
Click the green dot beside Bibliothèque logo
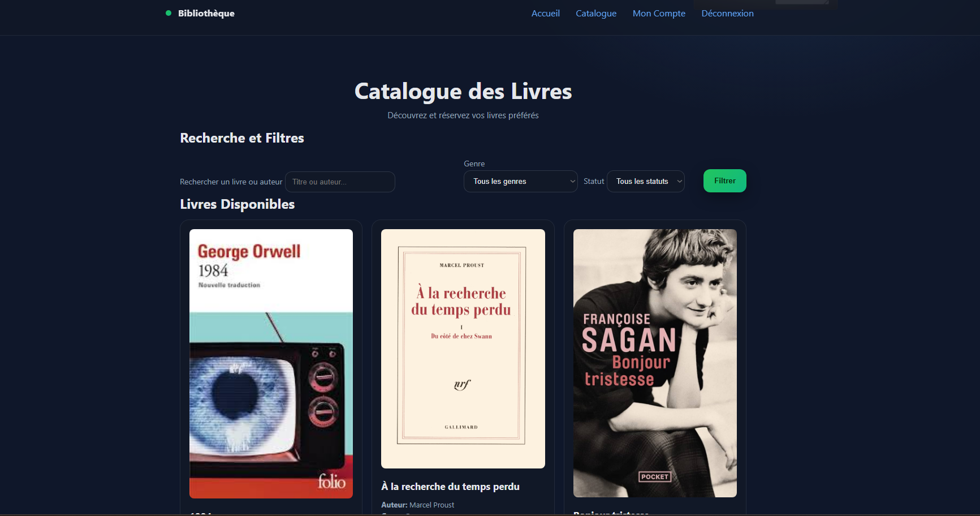tap(169, 13)
